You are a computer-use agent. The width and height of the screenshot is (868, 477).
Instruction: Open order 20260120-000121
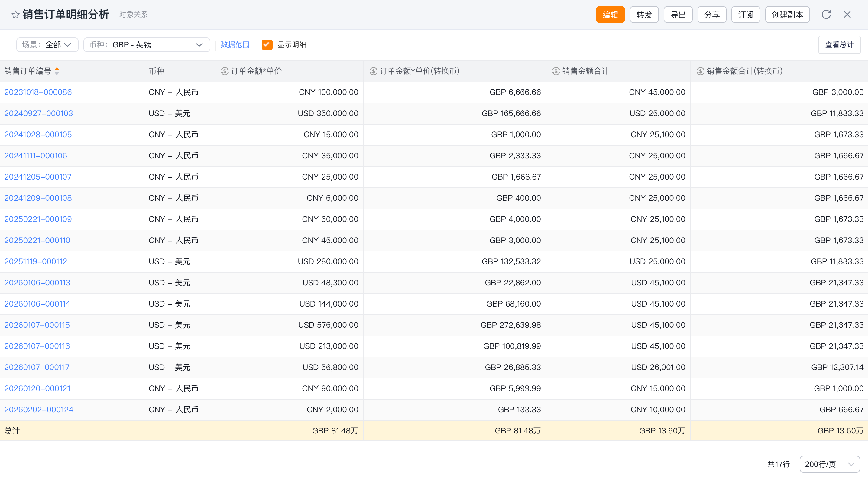[37, 388]
